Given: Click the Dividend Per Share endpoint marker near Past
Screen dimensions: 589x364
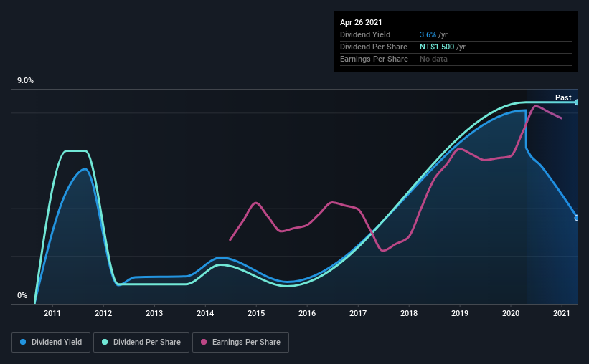Looking at the screenshot, I should click(577, 102).
